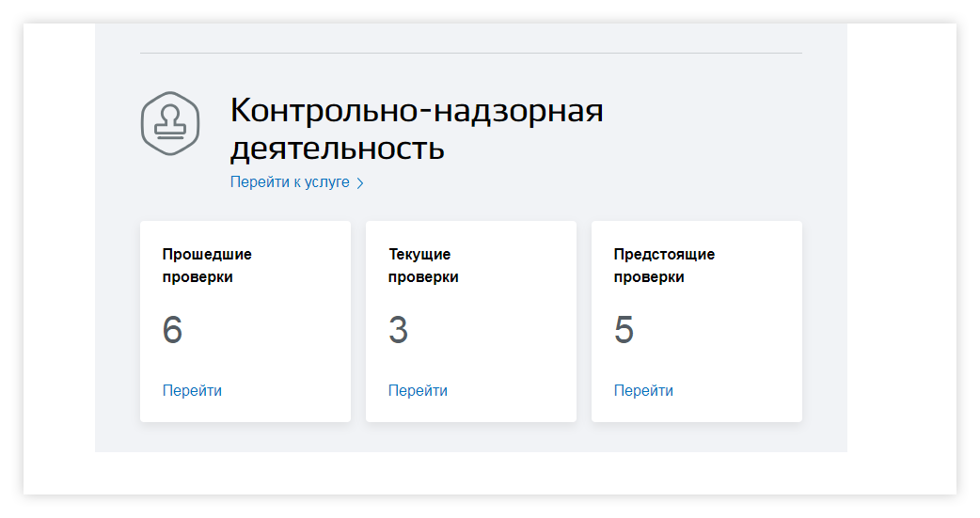Open 'Перейти' link in Прошедшие проверки card
The height and width of the screenshot is (518, 980).
click(x=192, y=390)
